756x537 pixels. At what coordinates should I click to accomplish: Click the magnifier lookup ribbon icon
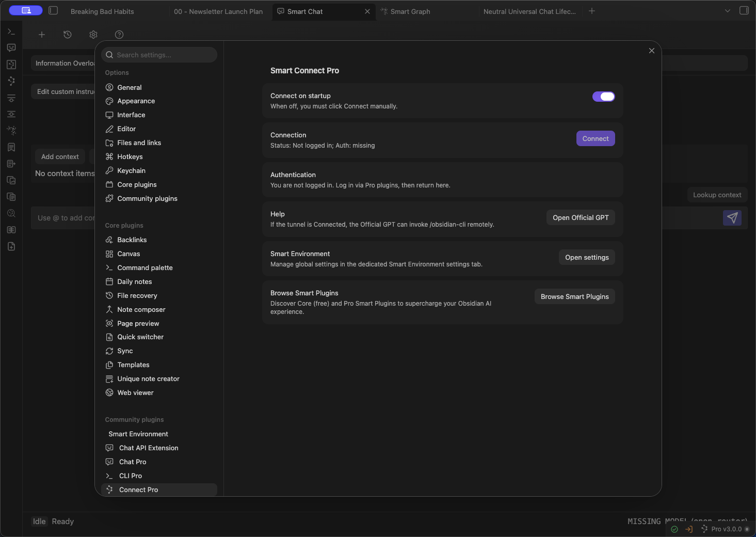pyautogui.click(x=11, y=213)
